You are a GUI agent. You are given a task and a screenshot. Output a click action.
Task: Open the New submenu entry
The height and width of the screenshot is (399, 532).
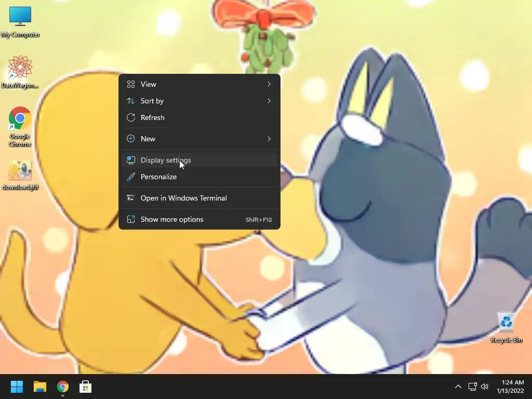coord(199,139)
